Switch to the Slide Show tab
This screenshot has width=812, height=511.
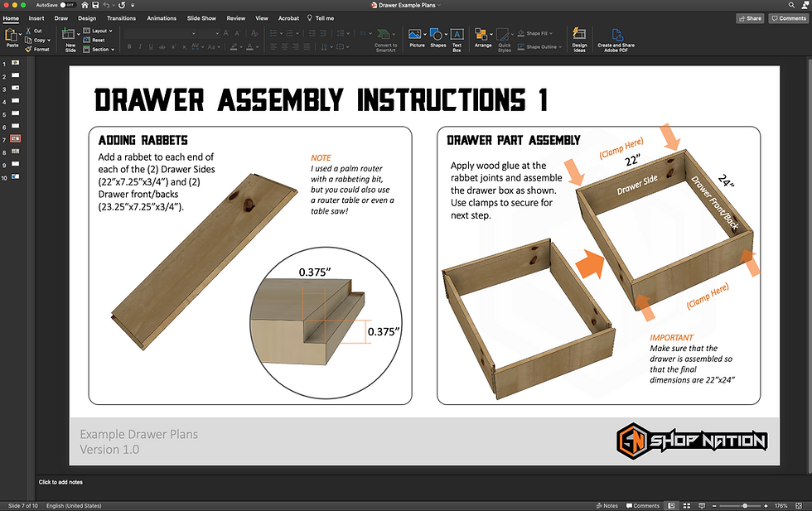pyautogui.click(x=201, y=18)
